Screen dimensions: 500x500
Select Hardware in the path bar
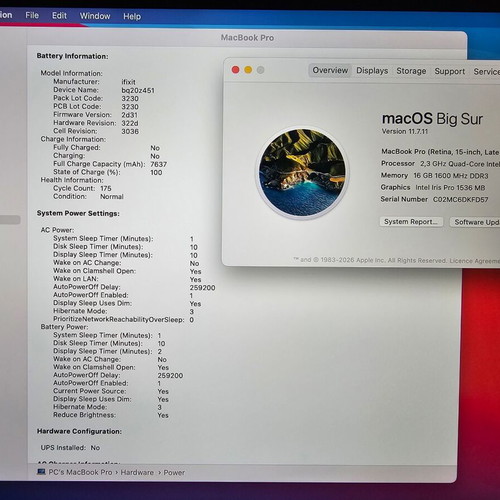[x=137, y=472]
